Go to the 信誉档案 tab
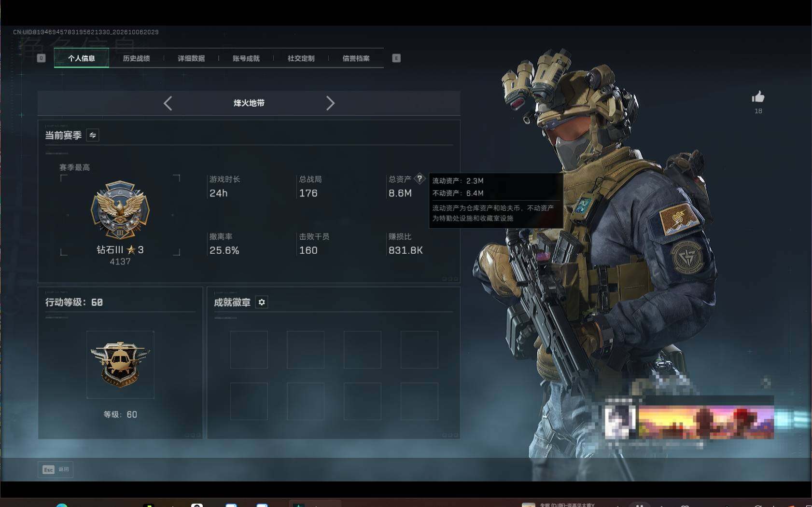The height and width of the screenshot is (507, 812). point(356,58)
